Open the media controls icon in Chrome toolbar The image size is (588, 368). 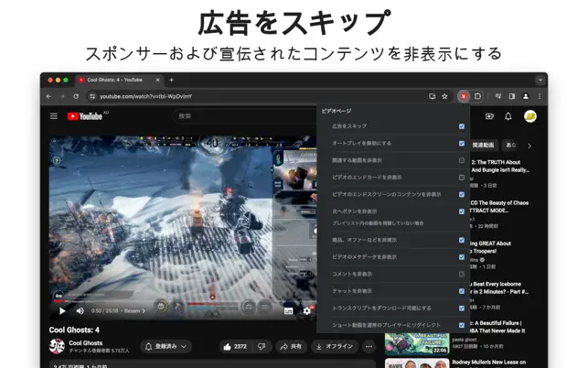click(x=498, y=96)
